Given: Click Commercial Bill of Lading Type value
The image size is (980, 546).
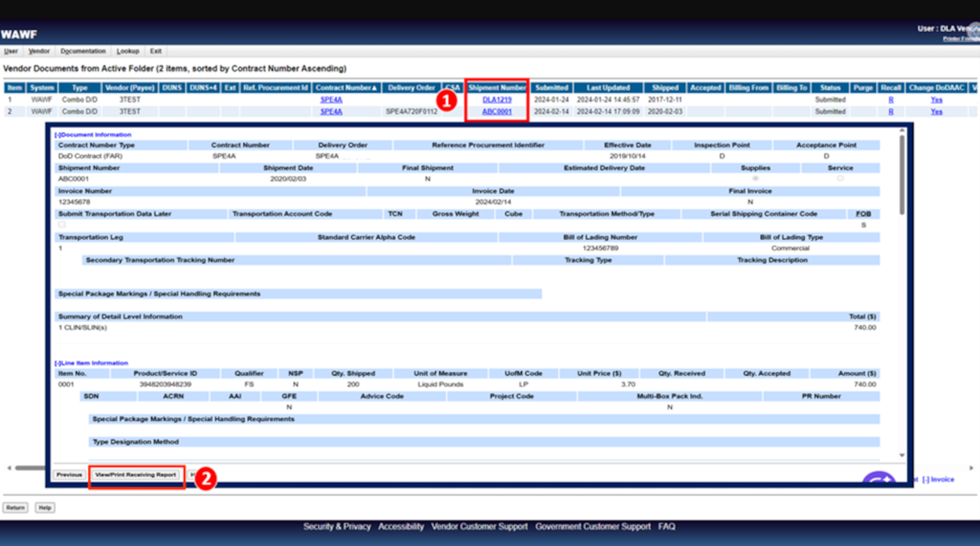Looking at the screenshot, I should 790,248.
